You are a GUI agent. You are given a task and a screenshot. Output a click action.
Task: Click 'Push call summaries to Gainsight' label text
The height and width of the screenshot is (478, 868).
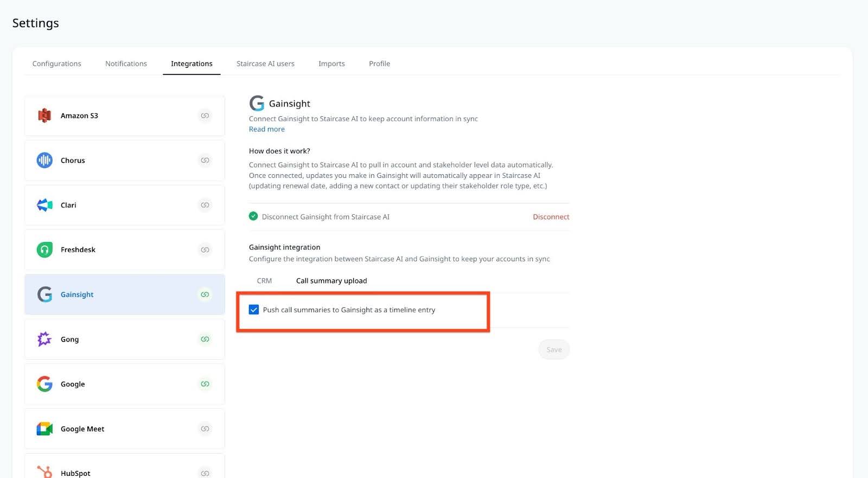click(349, 310)
